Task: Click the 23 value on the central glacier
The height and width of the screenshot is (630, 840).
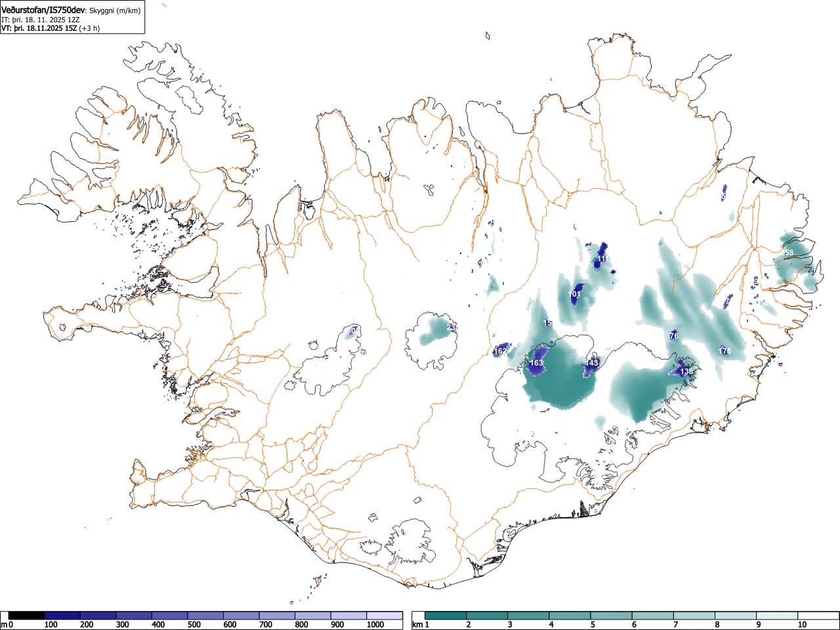Action: coord(451,327)
